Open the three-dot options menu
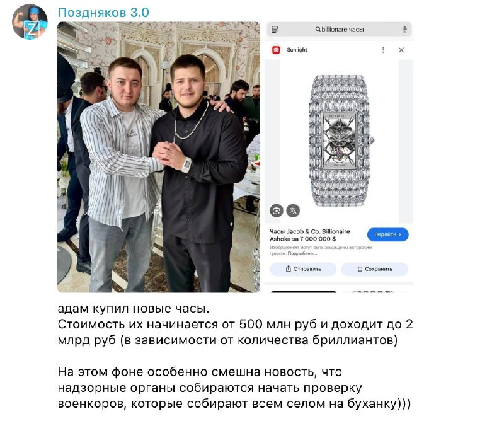Viewport: 504px width, 426px height. pos(383,50)
